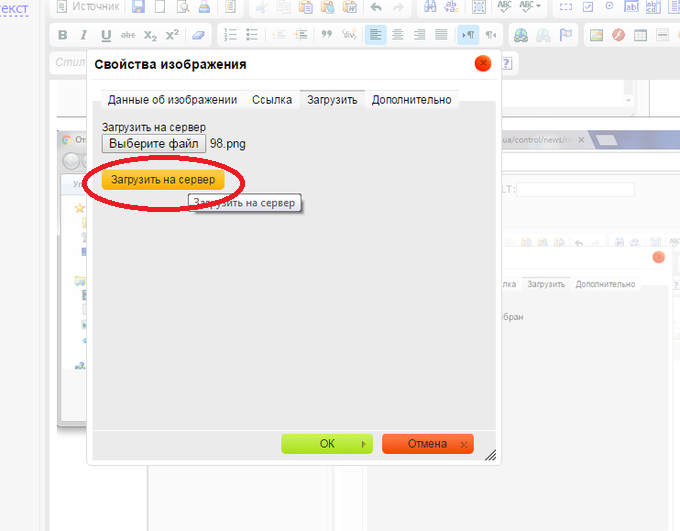Apply underline formatting

(x=106, y=35)
